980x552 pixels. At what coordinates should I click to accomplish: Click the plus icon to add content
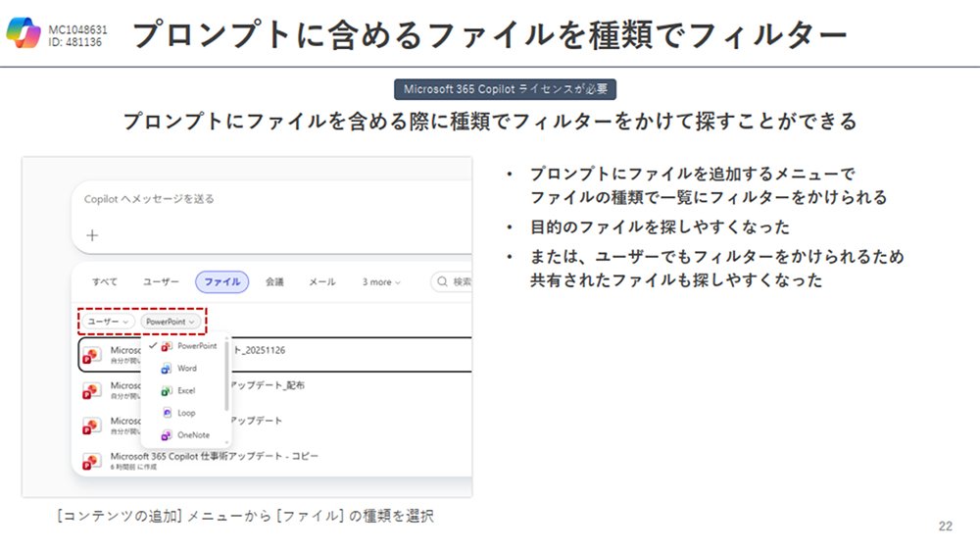coord(92,235)
